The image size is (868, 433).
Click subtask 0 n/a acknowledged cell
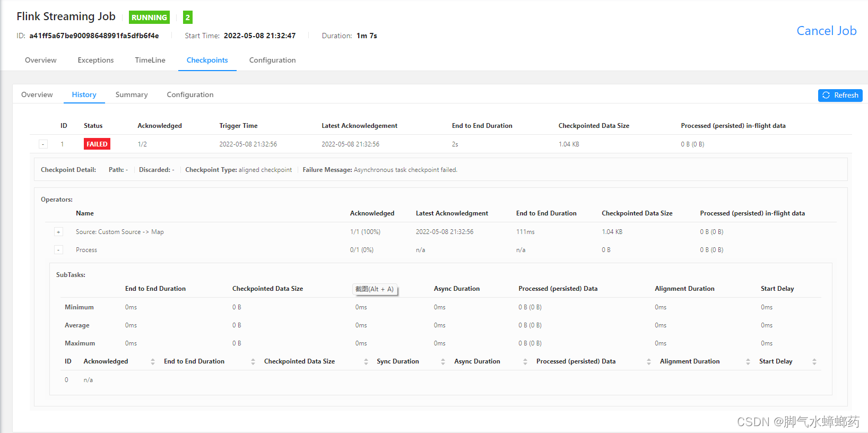[88, 380]
